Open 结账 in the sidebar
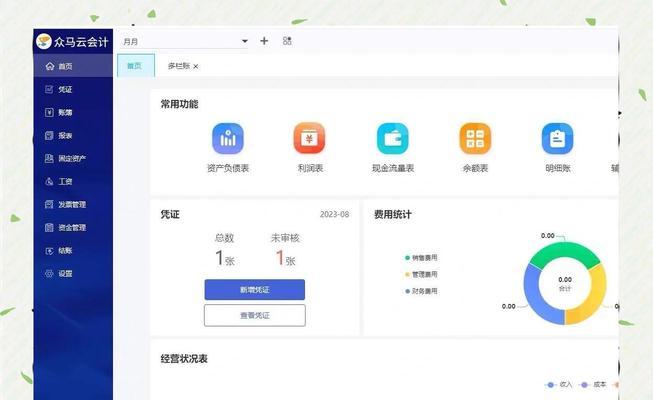The height and width of the screenshot is (400, 653). tap(73, 250)
